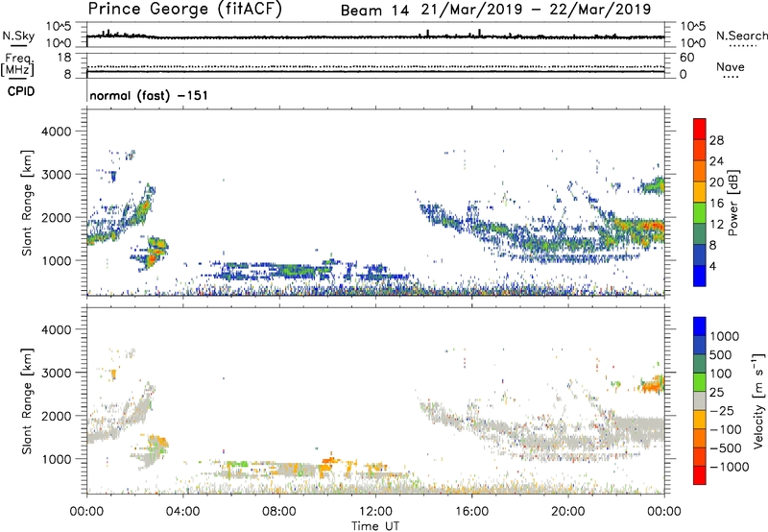Click the "12:00" time tick label

(x=375, y=512)
